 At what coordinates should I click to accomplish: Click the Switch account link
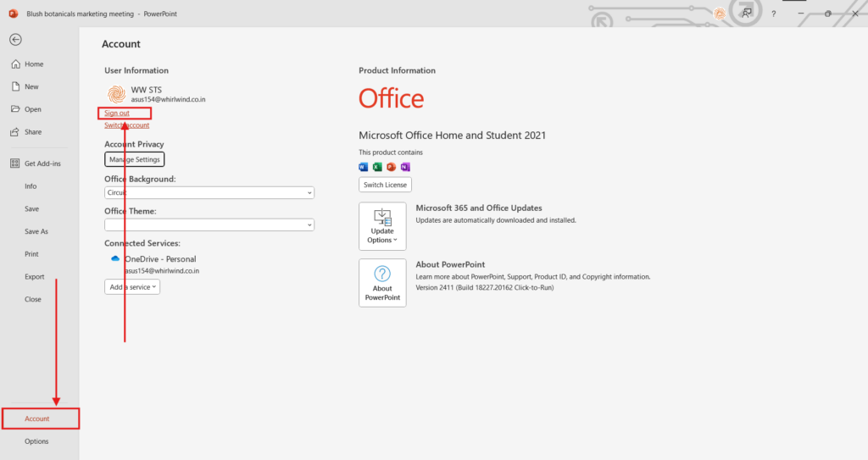pyautogui.click(x=126, y=125)
